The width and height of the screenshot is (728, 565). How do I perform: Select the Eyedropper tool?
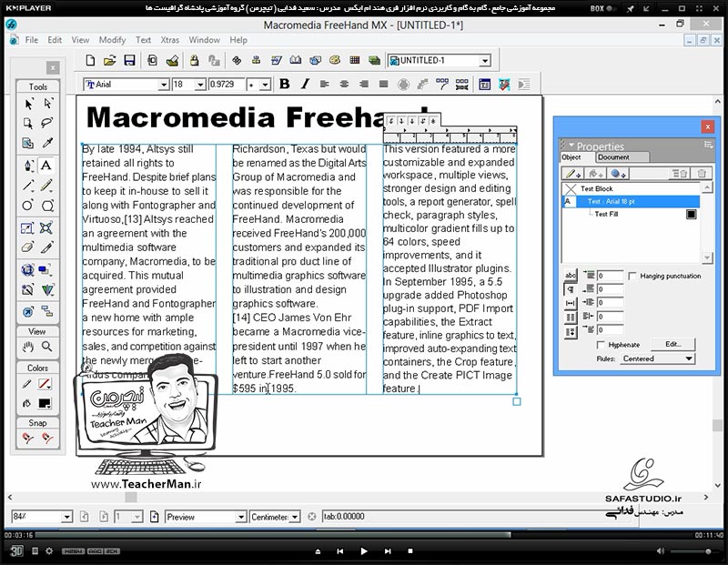click(x=47, y=143)
